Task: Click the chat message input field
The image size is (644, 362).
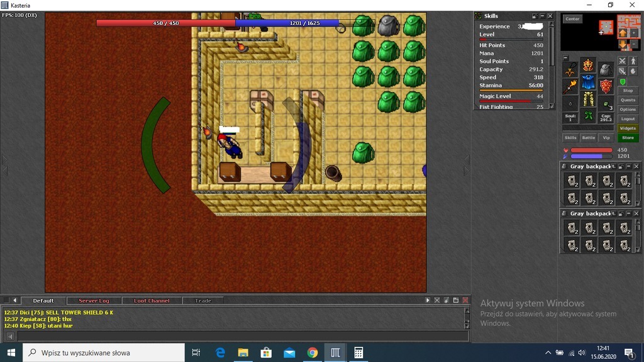Action: coord(243,336)
